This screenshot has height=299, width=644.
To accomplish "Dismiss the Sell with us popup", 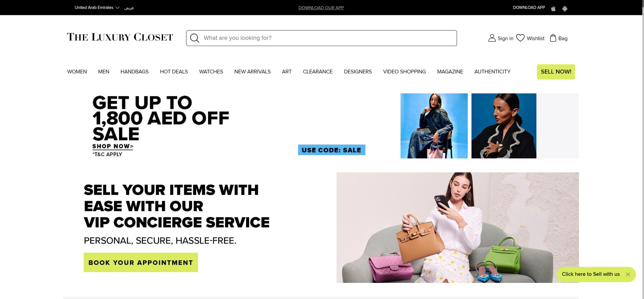I will tap(628, 274).
